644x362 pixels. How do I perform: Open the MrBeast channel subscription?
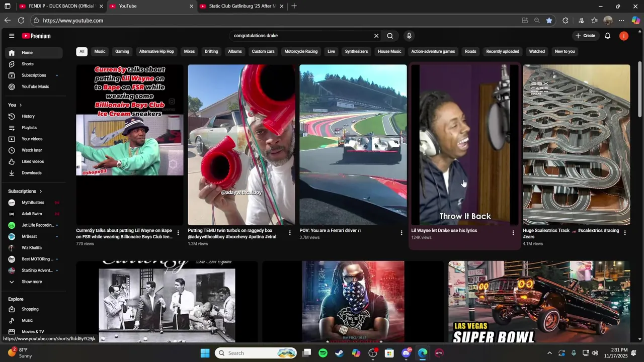[33, 236]
